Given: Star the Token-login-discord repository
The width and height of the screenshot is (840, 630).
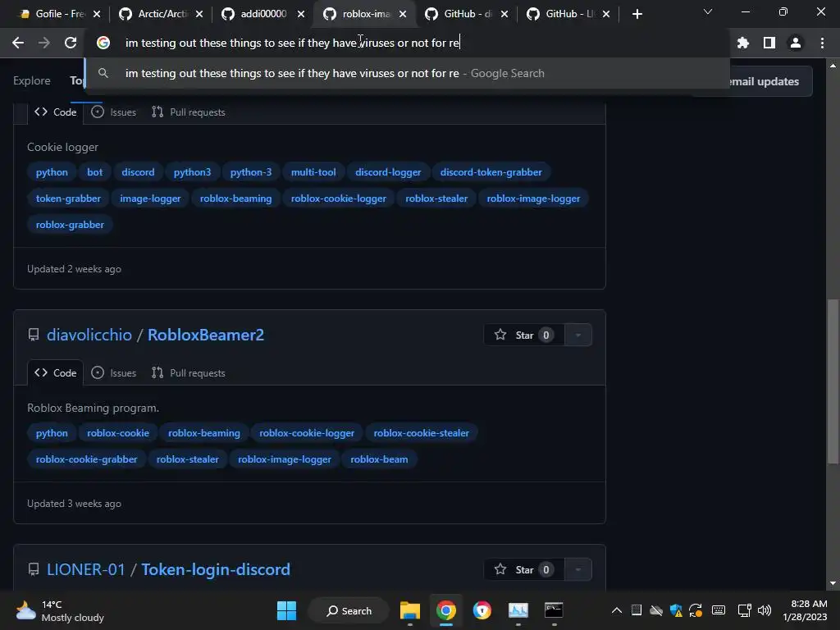Looking at the screenshot, I should click(x=523, y=569).
